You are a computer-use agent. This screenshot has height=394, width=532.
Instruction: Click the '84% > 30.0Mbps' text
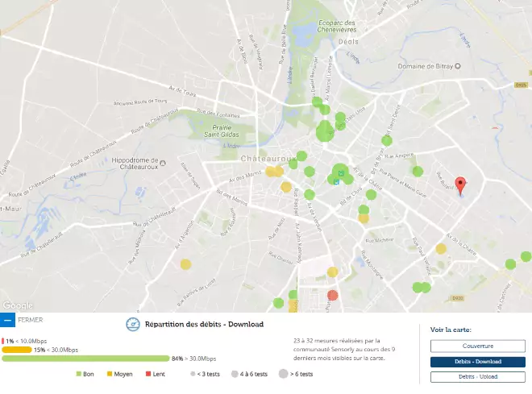tap(193, 359)
